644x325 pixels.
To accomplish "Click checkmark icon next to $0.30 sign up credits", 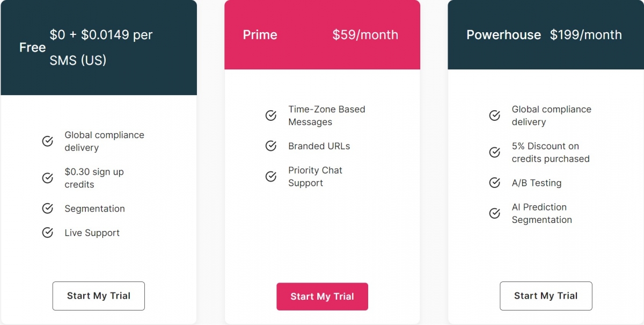I will click(48, 178).
